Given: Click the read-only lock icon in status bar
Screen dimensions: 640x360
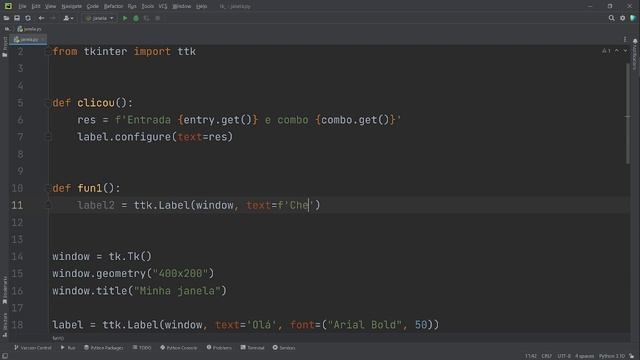Looking at the screenshot, I should click(x=631, y=356).
